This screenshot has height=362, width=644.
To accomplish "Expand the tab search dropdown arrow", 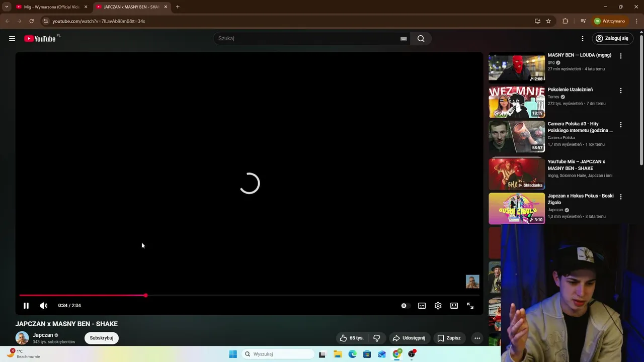I will click(7, 7).
